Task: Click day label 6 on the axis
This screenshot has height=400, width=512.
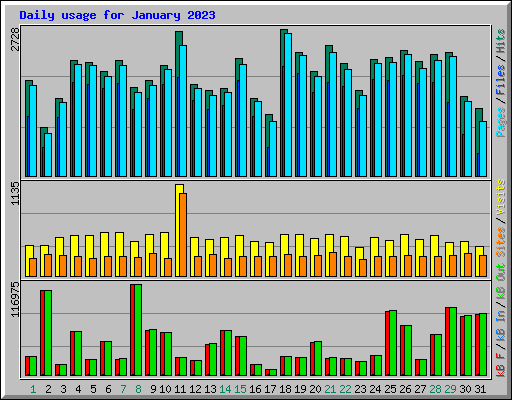Action: point(108,389)
